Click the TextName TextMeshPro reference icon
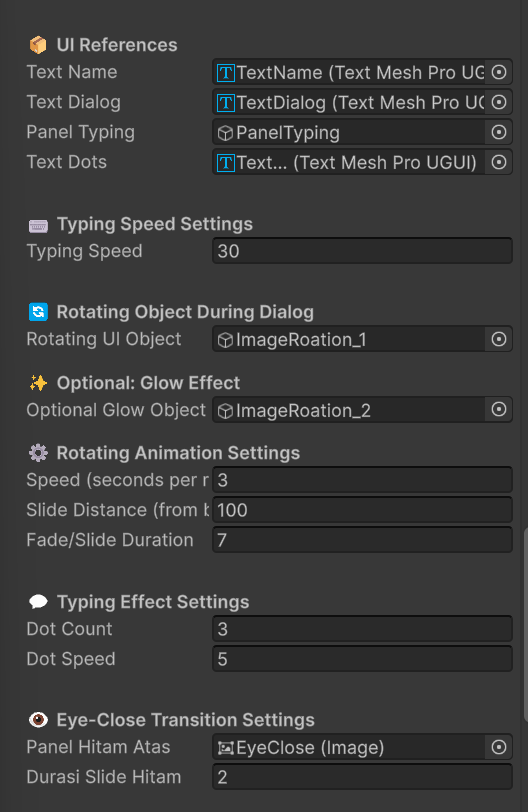 click(x=226, y=72)
